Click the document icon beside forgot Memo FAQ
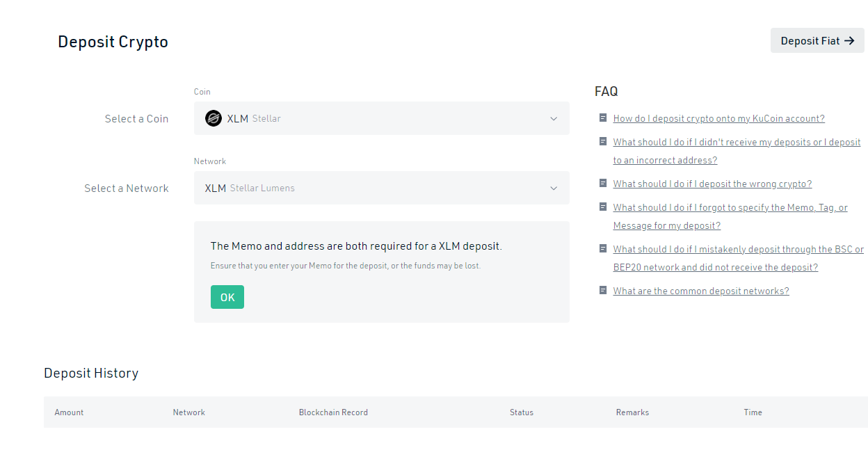Viewport: 868px width, 450px height. pyautogui.click(x=603, y=207)
